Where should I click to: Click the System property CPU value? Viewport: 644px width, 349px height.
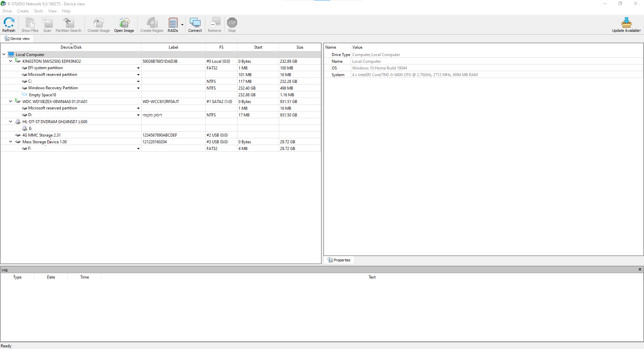(x=415, y=75)
